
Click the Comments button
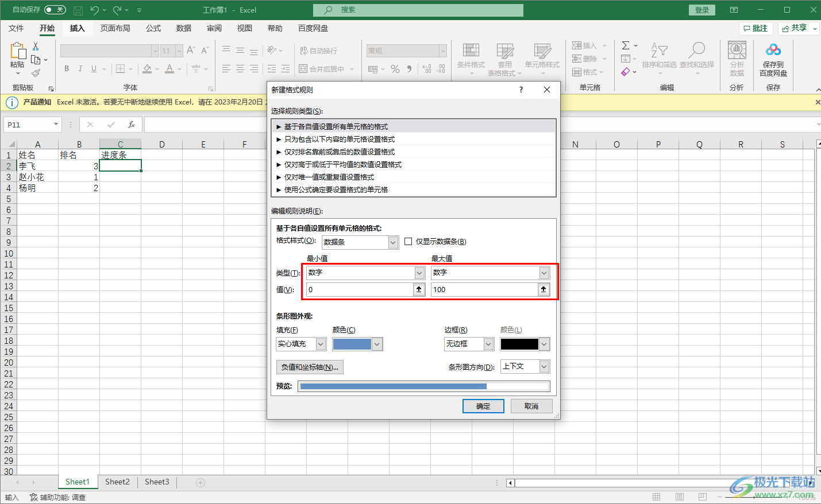[x=755, y=28]
